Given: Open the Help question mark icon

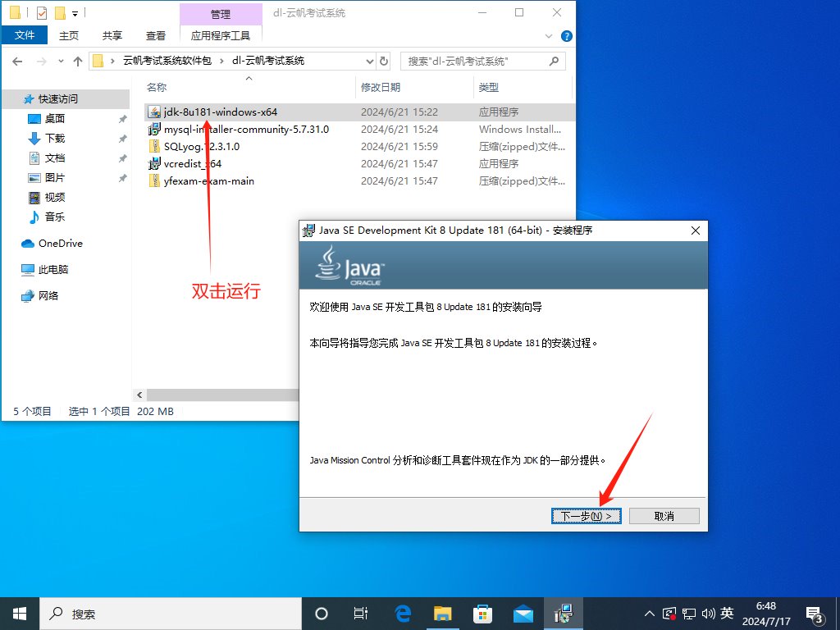Looking at the screenshot, I should [566, 36].
